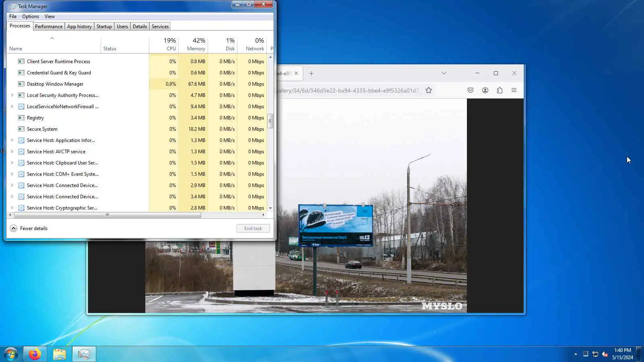Sort processes by Disk usage column
The height and width of the screenshot is (362, 644).
click(223, 44)
